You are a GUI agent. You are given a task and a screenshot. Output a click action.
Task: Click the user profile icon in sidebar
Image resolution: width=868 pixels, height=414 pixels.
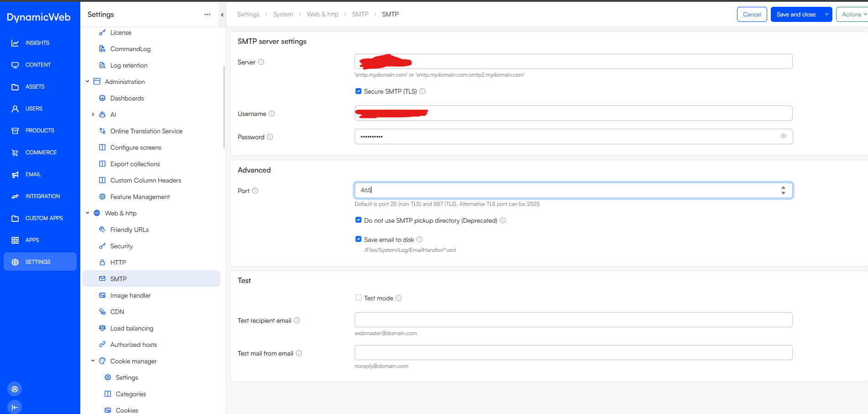coord(15,389)
